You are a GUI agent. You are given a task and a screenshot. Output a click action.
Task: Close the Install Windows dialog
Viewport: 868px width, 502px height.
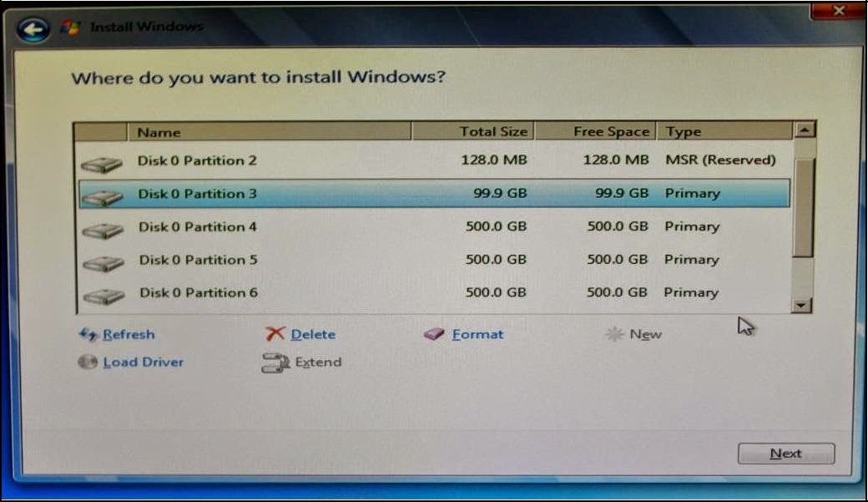(838, 11)
